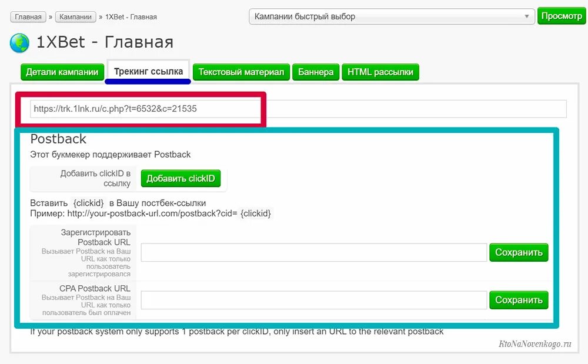Image resolution: width=588 pixels, height=364 pixels.
Task: Click the Postback heading text
Action: (58, 139)
